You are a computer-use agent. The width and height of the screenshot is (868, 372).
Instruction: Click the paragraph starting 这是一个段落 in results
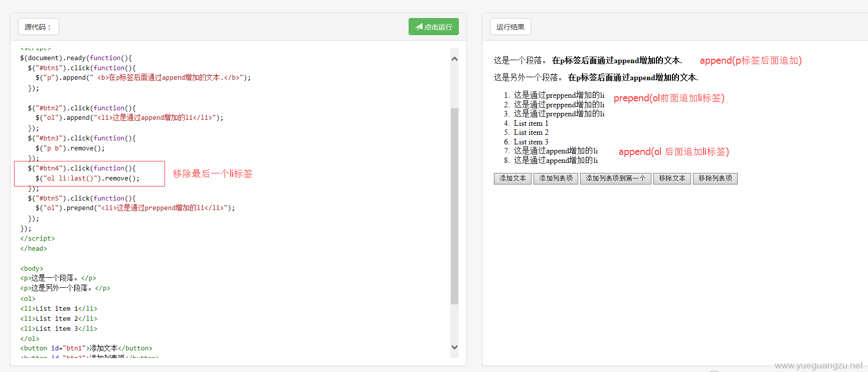588,60
